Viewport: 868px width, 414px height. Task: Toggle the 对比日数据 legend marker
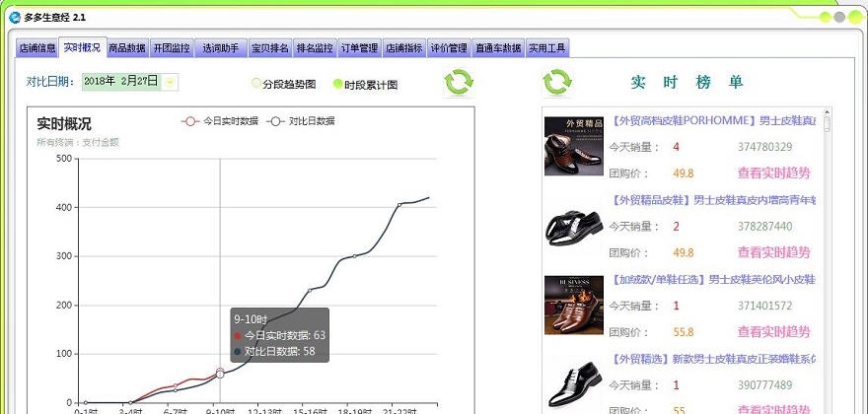click(275, 121)
